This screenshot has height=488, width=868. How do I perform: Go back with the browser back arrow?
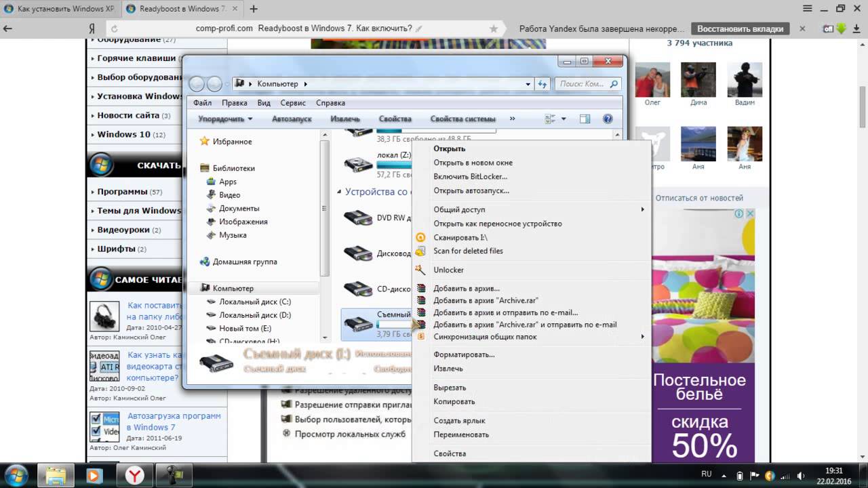(8, 28)
